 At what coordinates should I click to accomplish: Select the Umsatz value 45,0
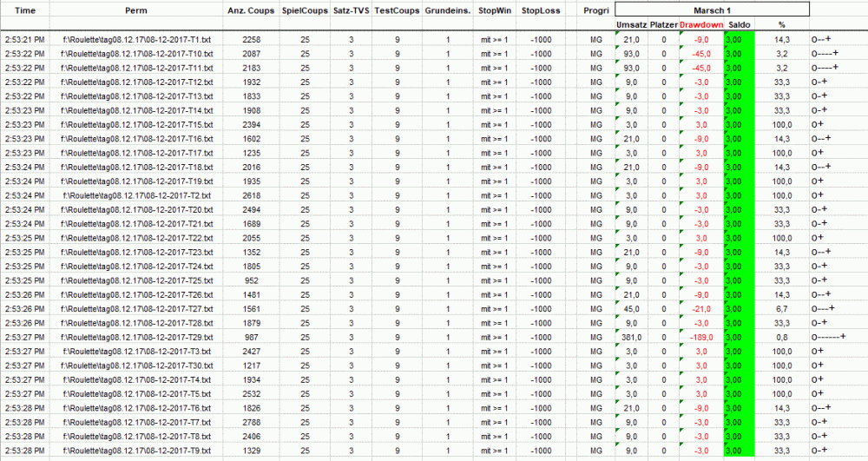[632, 309]
